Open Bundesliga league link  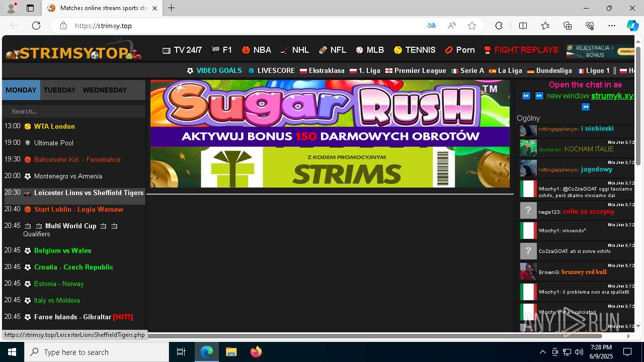pyautogui.click(x=549, y=71)
